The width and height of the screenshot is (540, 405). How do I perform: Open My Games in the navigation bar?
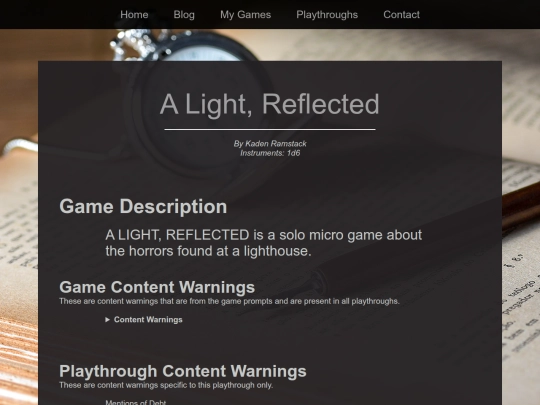pos(246,14)
